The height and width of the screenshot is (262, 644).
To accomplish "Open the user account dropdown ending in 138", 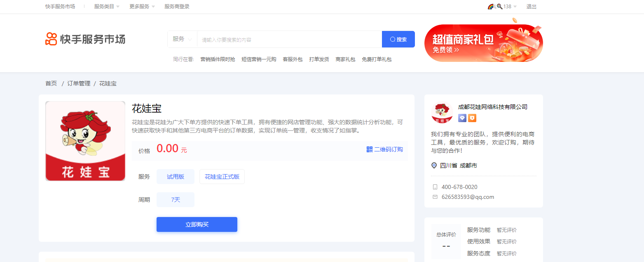I will point(502,7).
